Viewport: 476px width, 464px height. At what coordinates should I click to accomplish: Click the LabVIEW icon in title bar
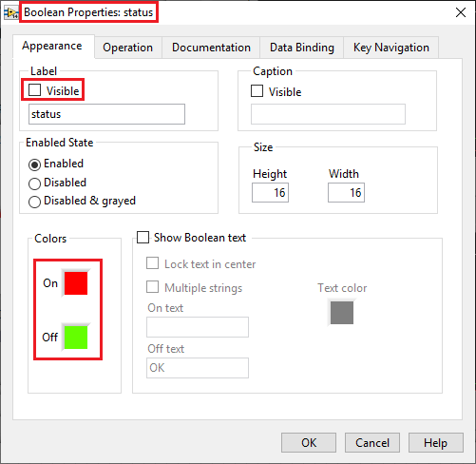tap(10, 12)
